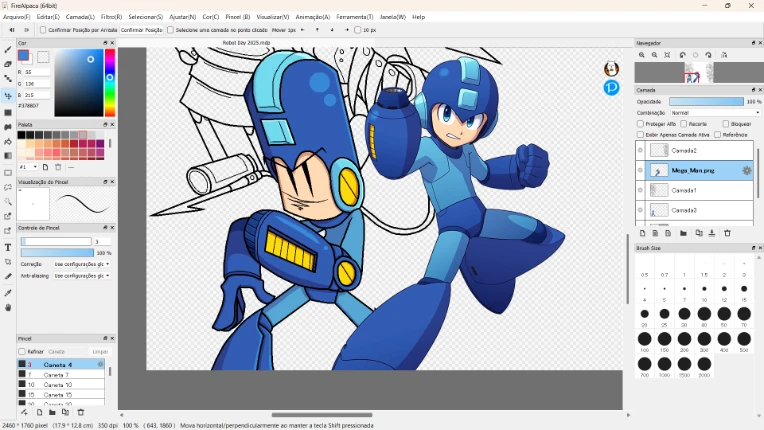The width and height of the screenshot is (764, 430).
Task: Hide the Camada1 layer visibility
Action: click(x=640, y=190)
